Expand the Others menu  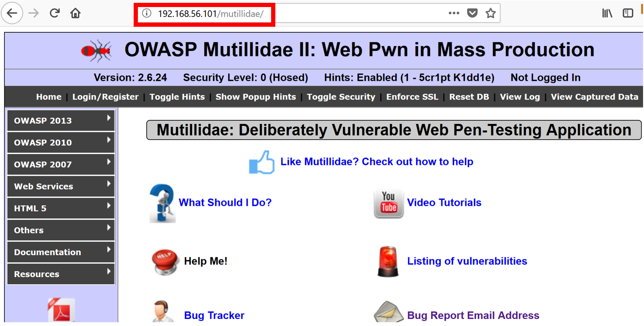61,230
